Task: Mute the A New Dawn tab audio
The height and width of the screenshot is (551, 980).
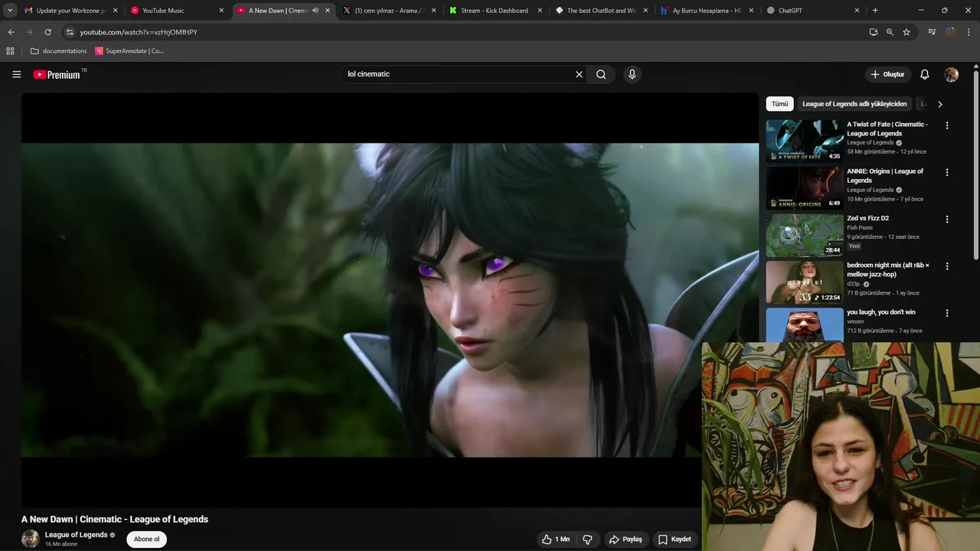Action: tap(315, 11)
